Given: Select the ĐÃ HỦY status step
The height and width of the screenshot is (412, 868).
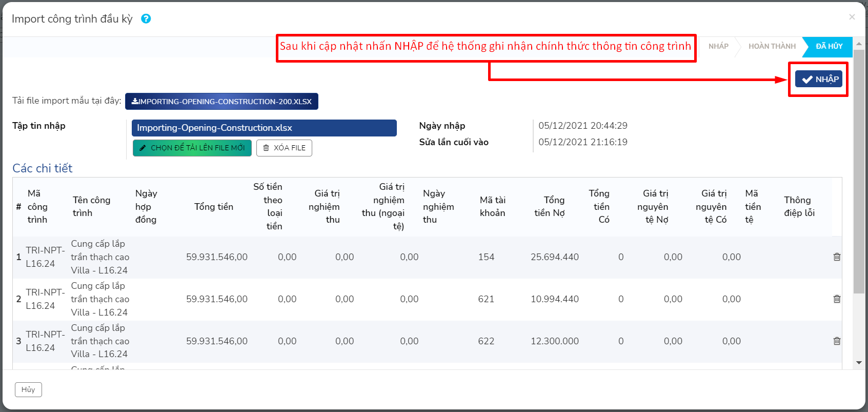Looking at the screenshot, I should [829, 46].
